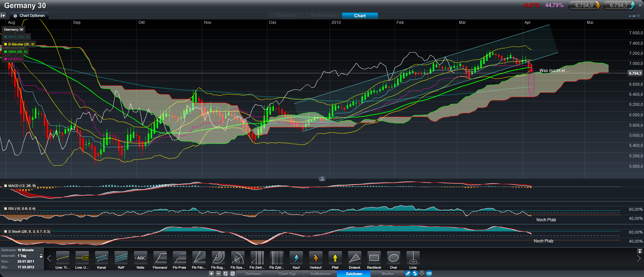The image size is (644, 277).
Task: Open the Nachrichten tab
Action: click(x=323, y=15)
